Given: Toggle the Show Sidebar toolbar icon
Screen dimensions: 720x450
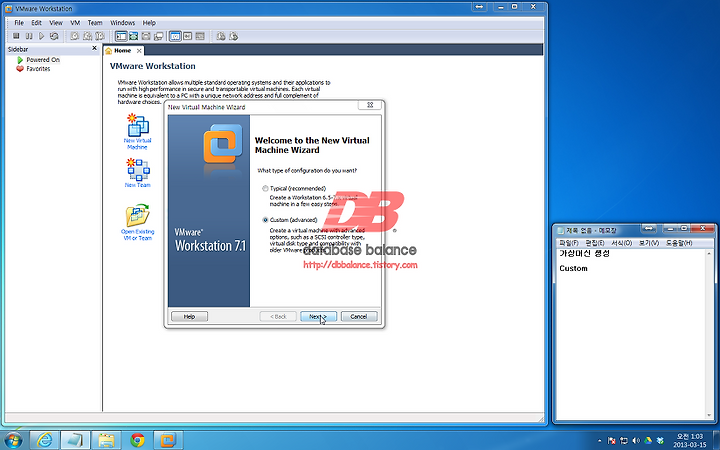Looking at the screenshot, I should pos(121,36).
